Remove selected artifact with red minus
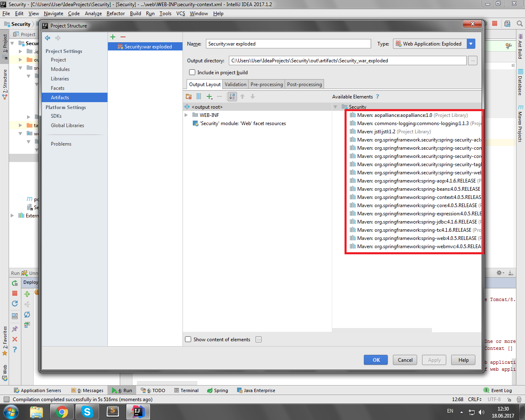Screen dimensions: 525x420 [x=123, y=37]
